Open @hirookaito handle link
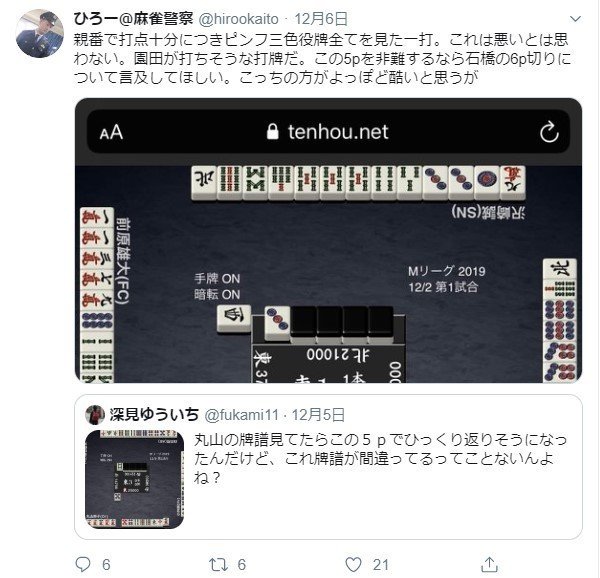Viewport: 600px width, 578px height. [238, 19]
